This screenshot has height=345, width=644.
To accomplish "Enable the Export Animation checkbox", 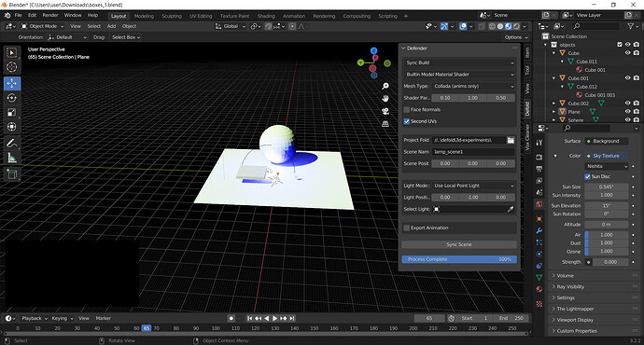I will [x=407, y=228].
